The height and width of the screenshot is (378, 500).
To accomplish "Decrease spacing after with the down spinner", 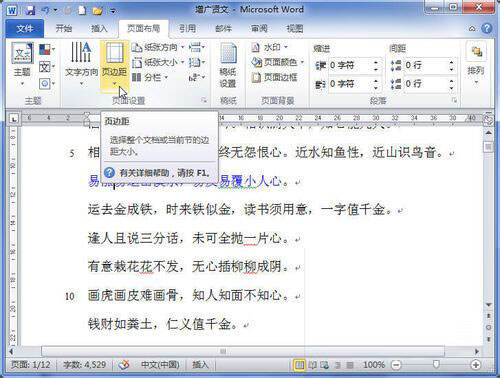I will click(x=451, y=87).
